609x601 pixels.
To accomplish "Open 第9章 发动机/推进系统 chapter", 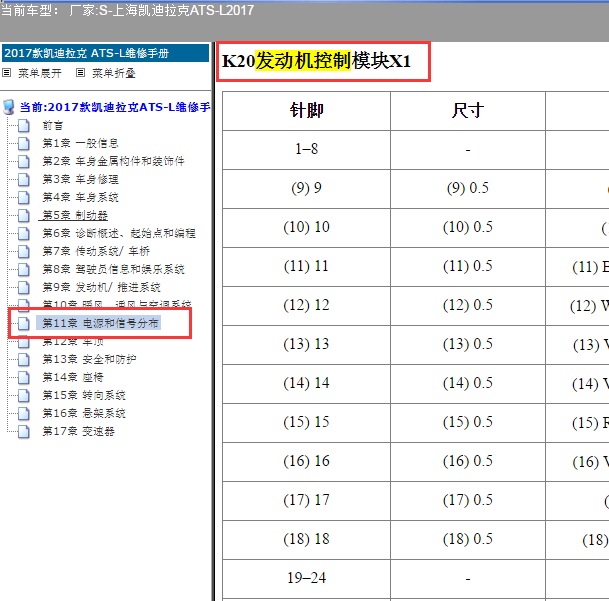I will click(101, 287).
